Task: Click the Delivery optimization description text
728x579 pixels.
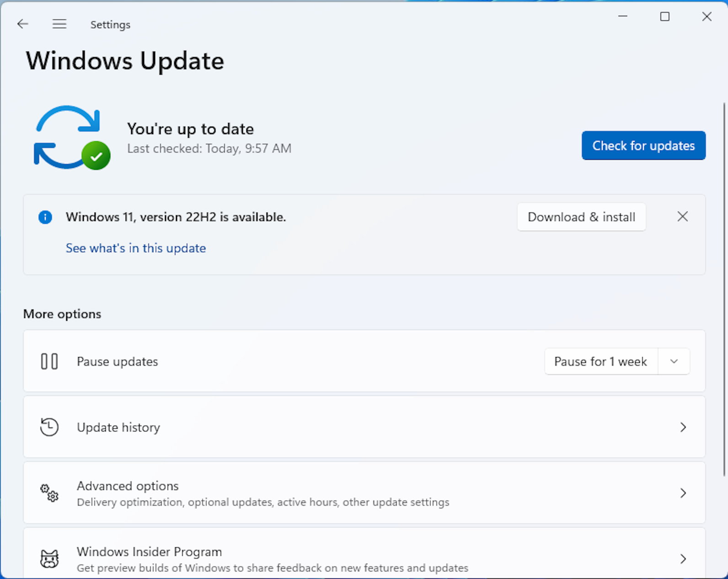Action: pyautogui.click(x=263, y=502)
